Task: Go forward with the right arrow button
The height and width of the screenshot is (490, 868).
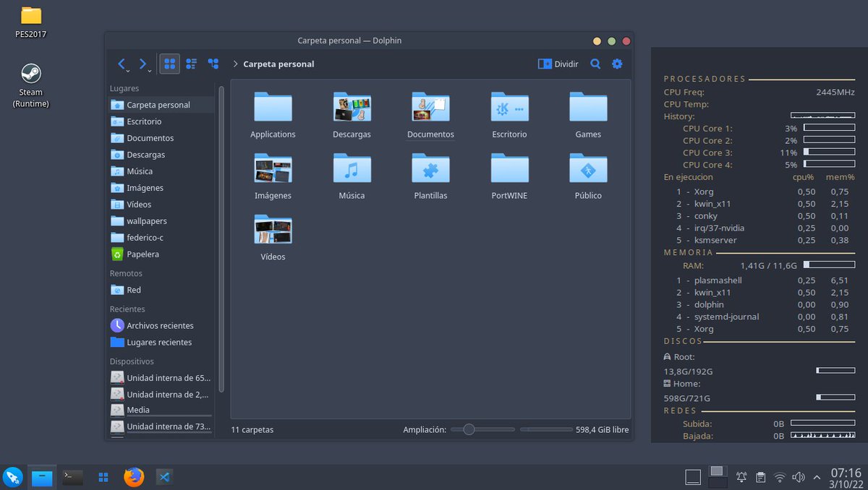Action: [144, 64]
